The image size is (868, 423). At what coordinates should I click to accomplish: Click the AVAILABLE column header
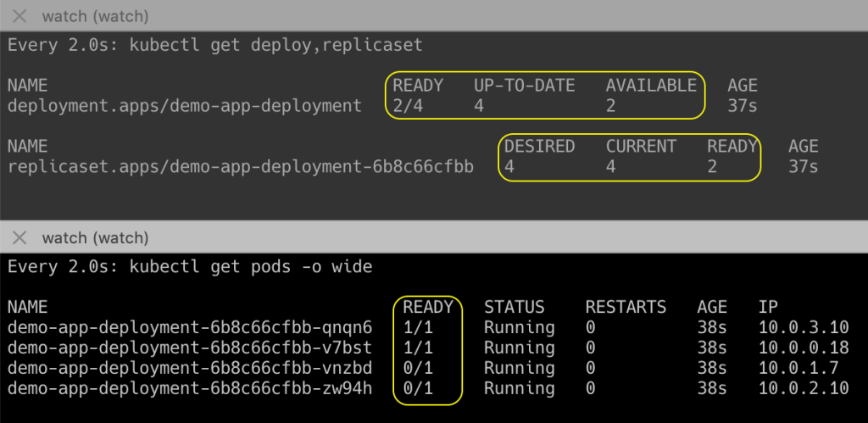pyautogui.click(x=651, y=86)
